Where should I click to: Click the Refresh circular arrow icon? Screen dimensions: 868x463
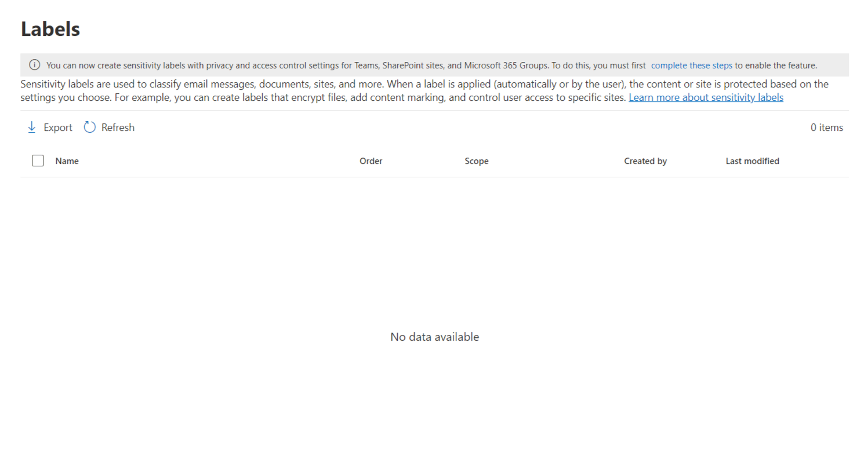89,127
